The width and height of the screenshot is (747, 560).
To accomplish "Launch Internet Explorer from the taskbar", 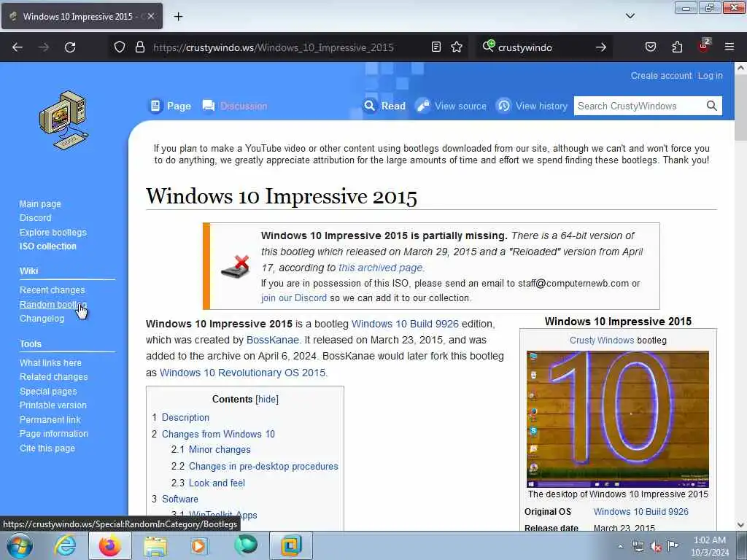I will pos(64,545).
